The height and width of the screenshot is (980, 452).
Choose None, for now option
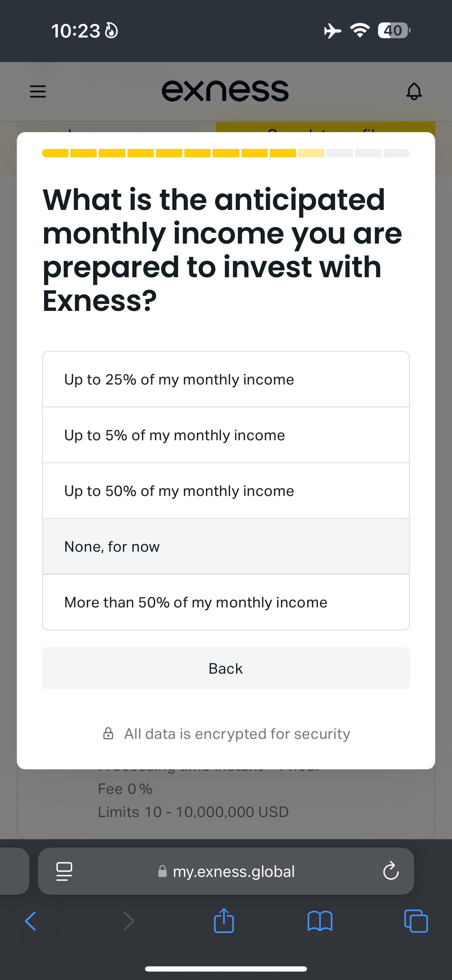[x=226, y=546]
